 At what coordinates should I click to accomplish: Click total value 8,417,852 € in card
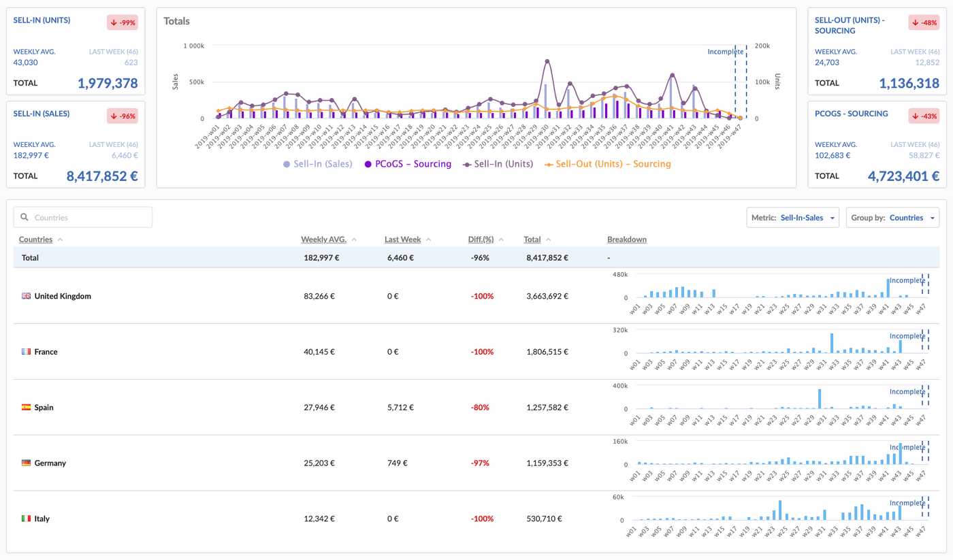[102, 176]
